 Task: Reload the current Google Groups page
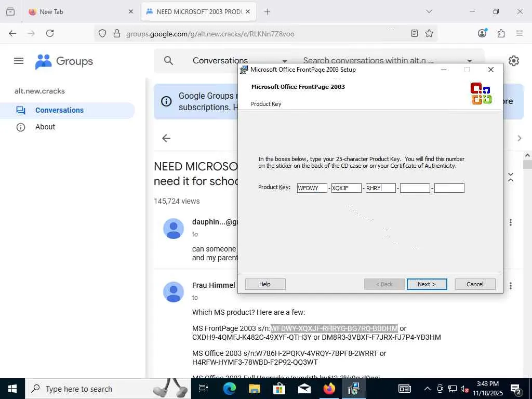tap(50, 33)
